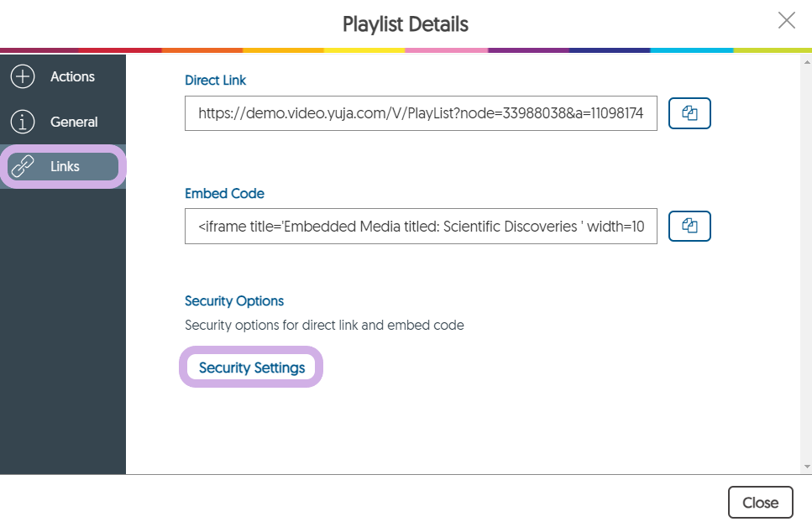Click the security options description text
The height and width of the screenshot is (527, 812).
[324, 325]
